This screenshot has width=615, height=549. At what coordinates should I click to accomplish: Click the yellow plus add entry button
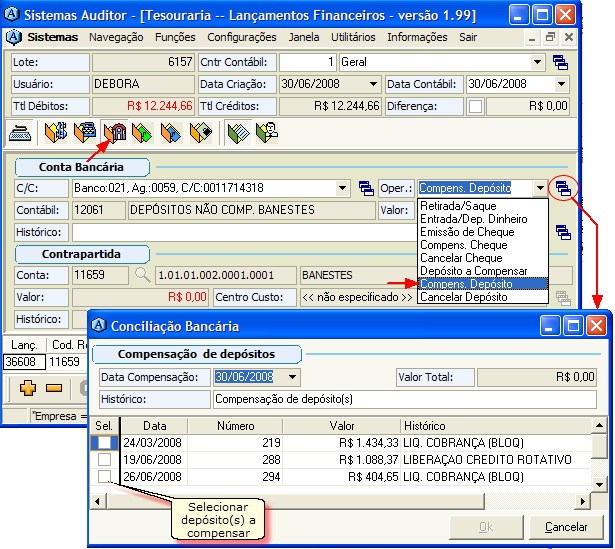pos(28,388)
